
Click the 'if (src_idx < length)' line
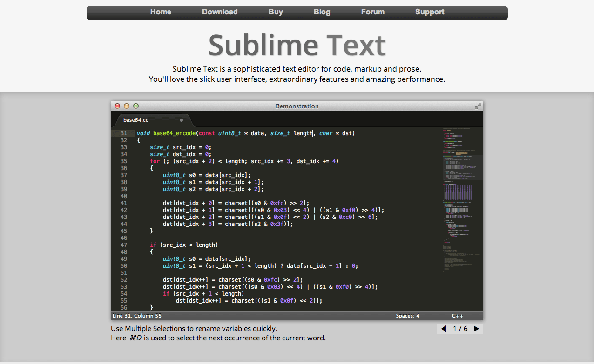[184, 245]
